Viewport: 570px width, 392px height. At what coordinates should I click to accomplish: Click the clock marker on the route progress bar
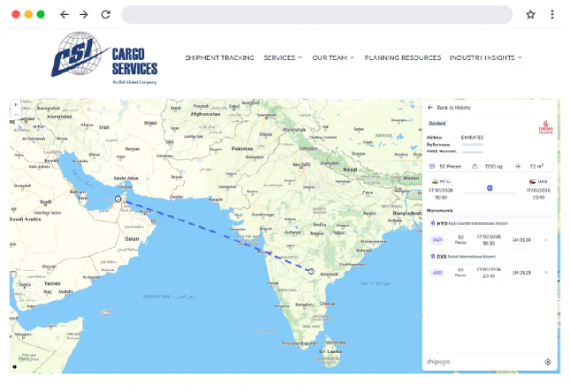489,188
